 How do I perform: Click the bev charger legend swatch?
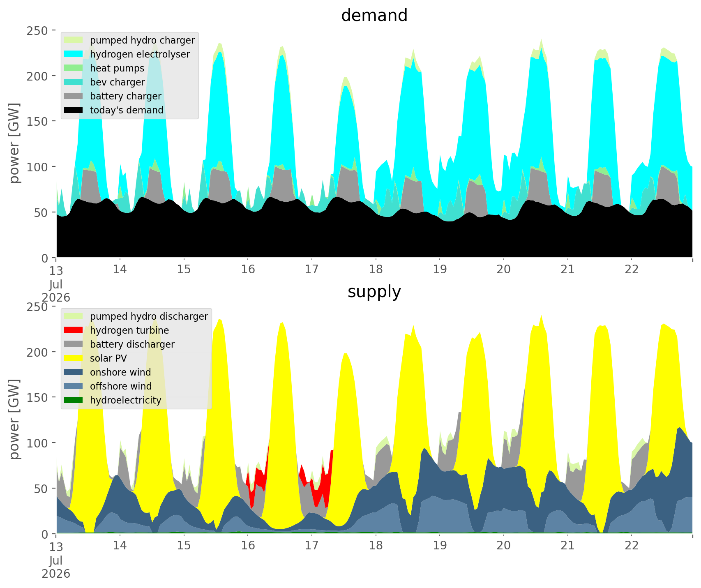pyautogui.click(x=74, y=82)
